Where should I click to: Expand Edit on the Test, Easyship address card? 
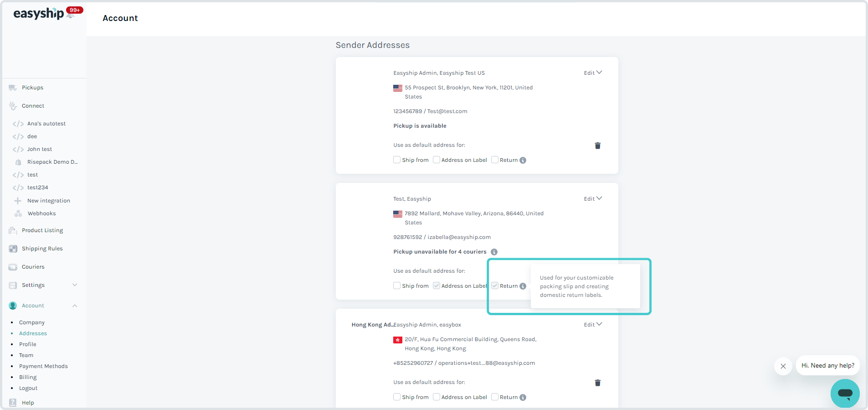[593, 199]
